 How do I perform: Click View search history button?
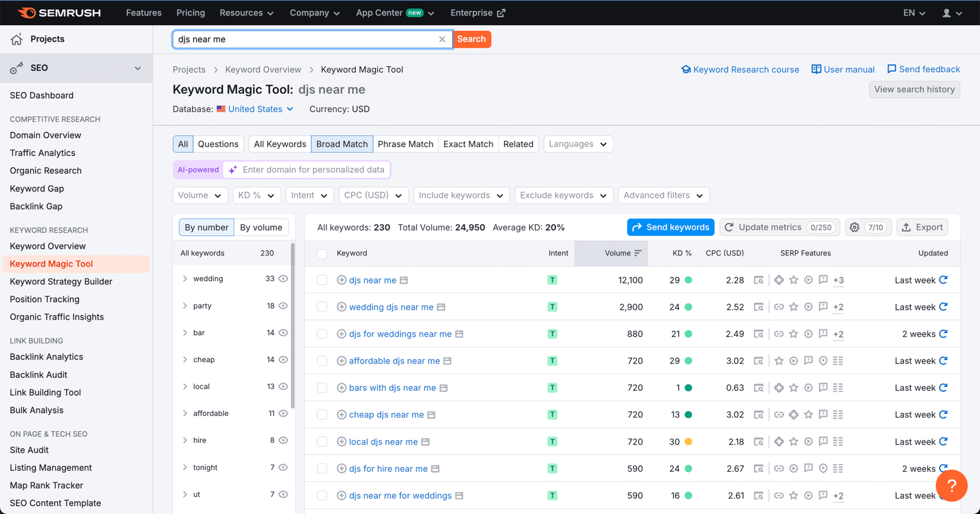point(914,89)
